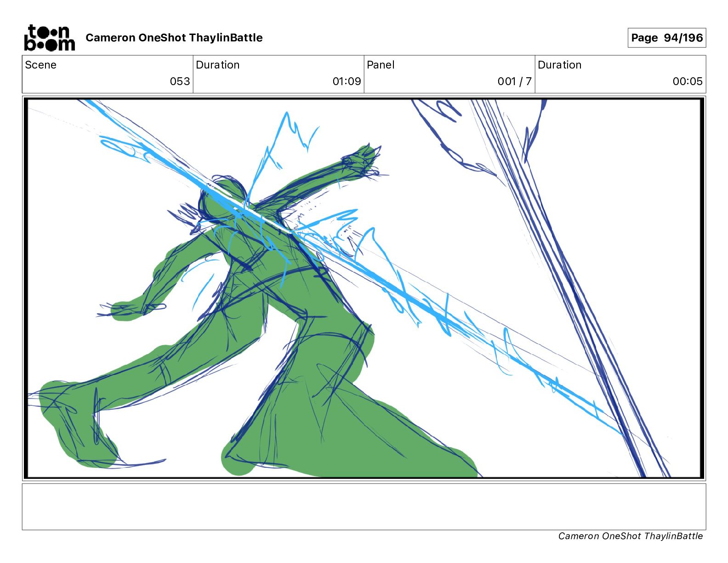Click the Page 94/196 box
Image resolution: width=728 pixels, height=563 pixels.
[x=667, y=38]
